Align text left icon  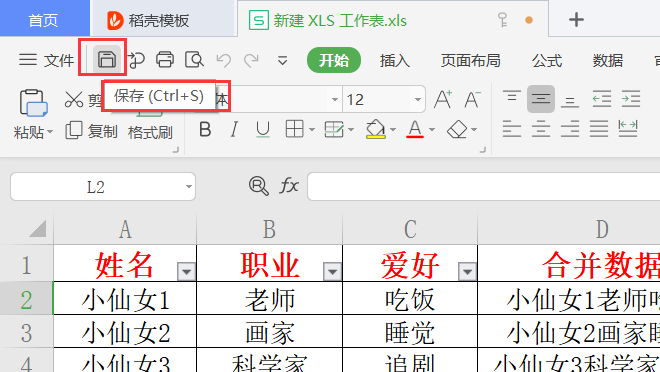tap(512, 129)
